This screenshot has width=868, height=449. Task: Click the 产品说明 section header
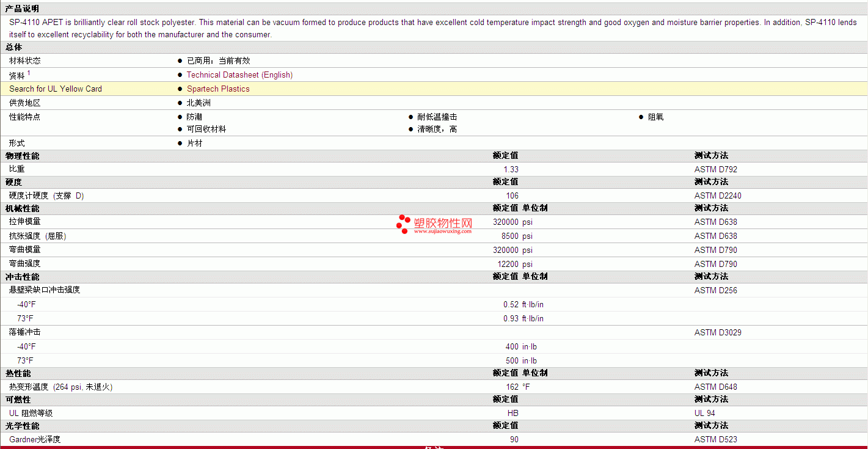point(22,9)
